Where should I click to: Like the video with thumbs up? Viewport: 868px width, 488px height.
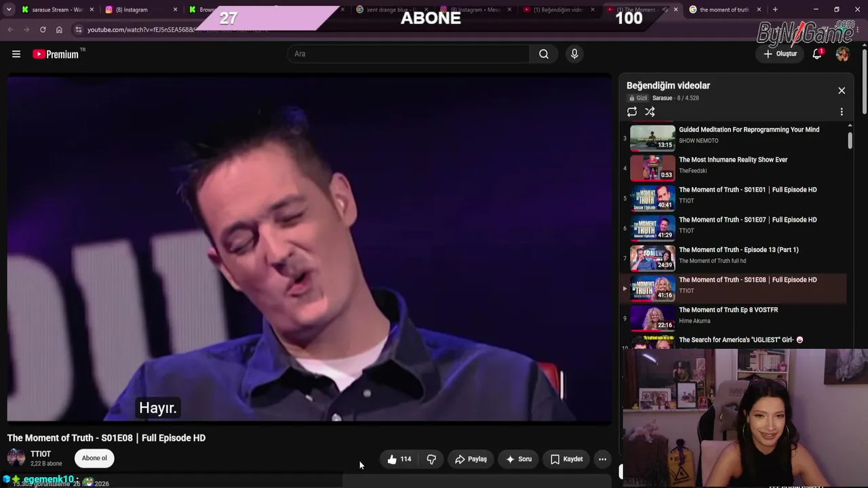pyautogui.click(x=399, y=459)
